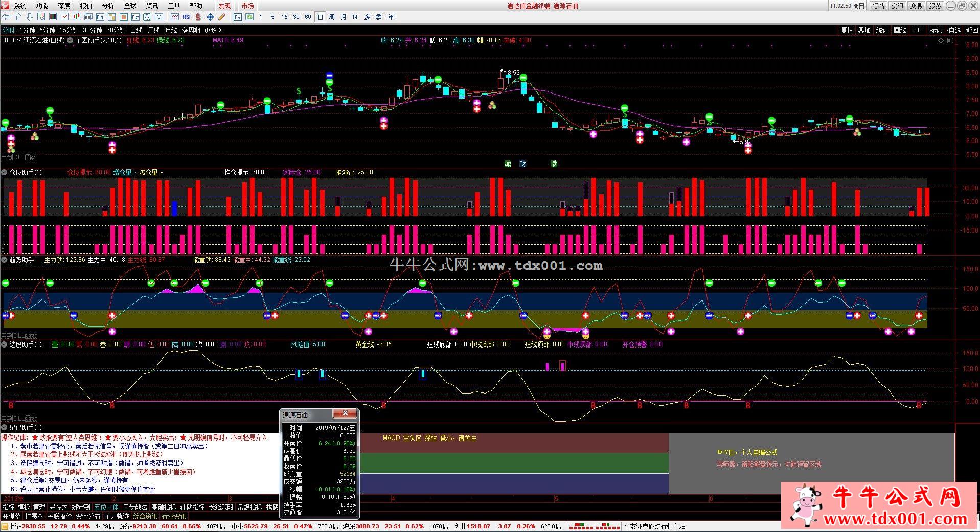This screenshot has height=532, width=980.
Task: Click the down arrow toolbar icon
Action: [x=29, y=17]
